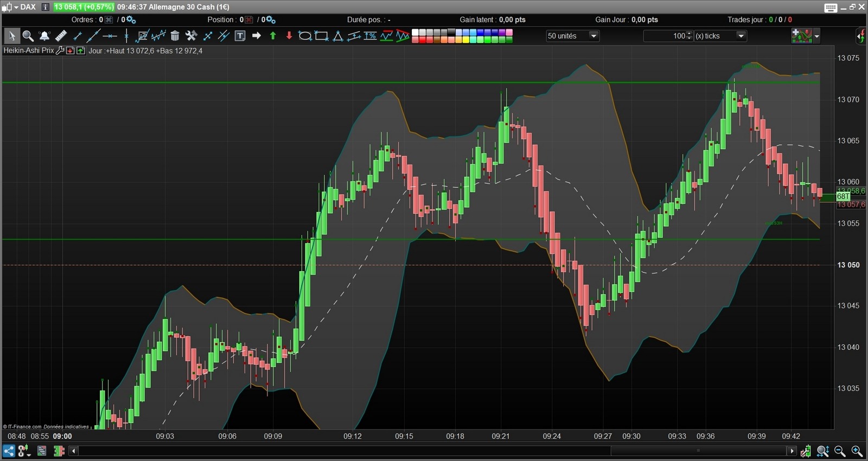Click the DAX instrument menu label
The image size is (868, 461).
point(28,7)
